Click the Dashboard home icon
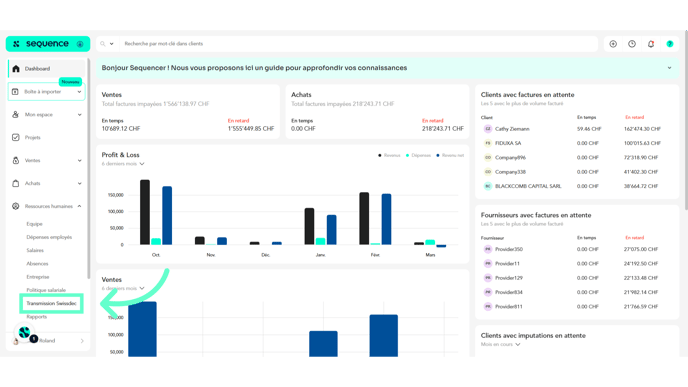Image resolution: width=688 pixels, height=387 pixels. (x=16, y=69)
